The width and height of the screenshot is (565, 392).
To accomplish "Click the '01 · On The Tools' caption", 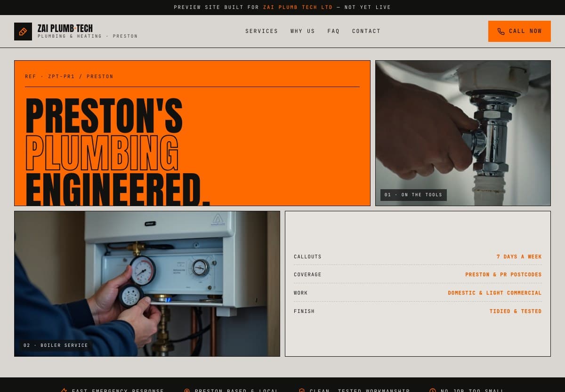I will 413,195.
